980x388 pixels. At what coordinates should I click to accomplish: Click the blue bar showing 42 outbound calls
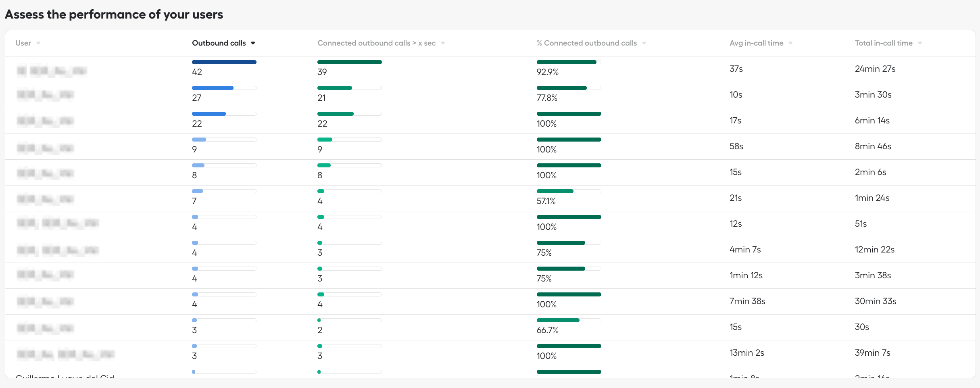pos(224,62)
